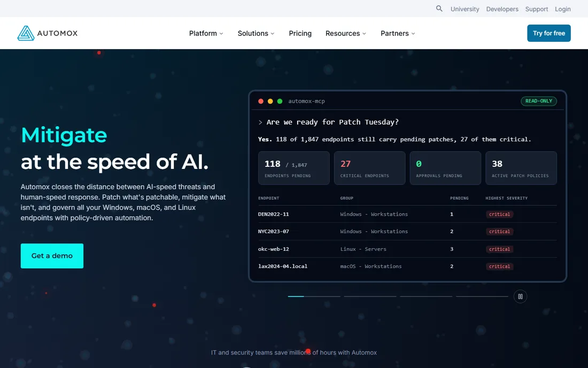Click the Login link
588x368 pixels.
562,9
